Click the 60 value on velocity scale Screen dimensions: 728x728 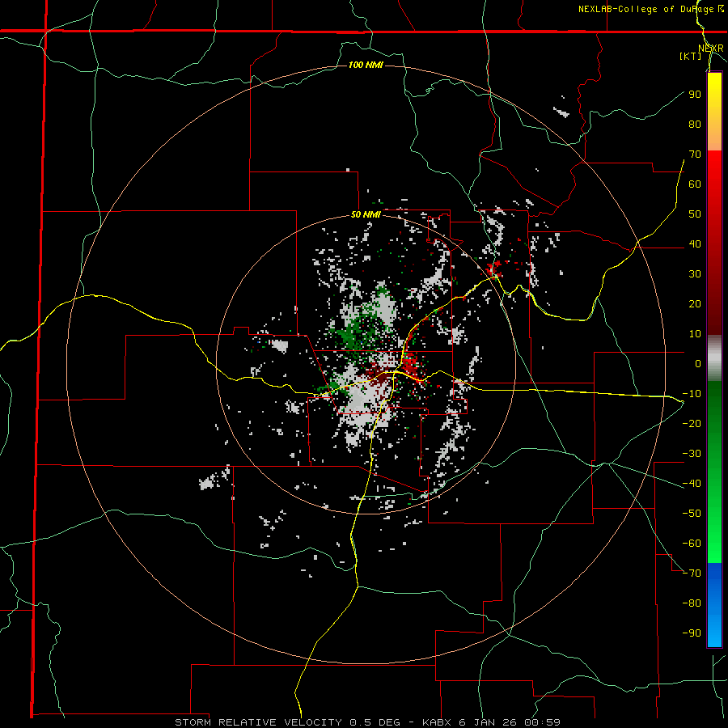[695, 184]
